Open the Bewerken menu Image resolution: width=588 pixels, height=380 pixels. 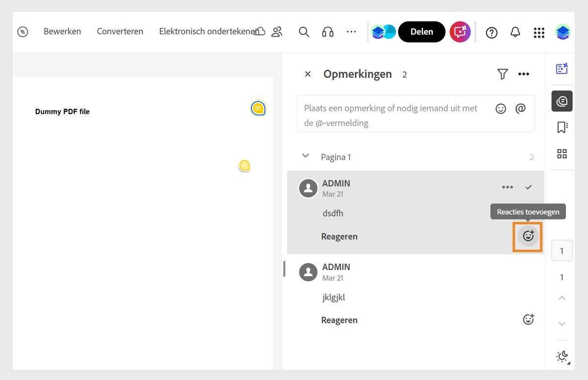(x=62, y=31)
